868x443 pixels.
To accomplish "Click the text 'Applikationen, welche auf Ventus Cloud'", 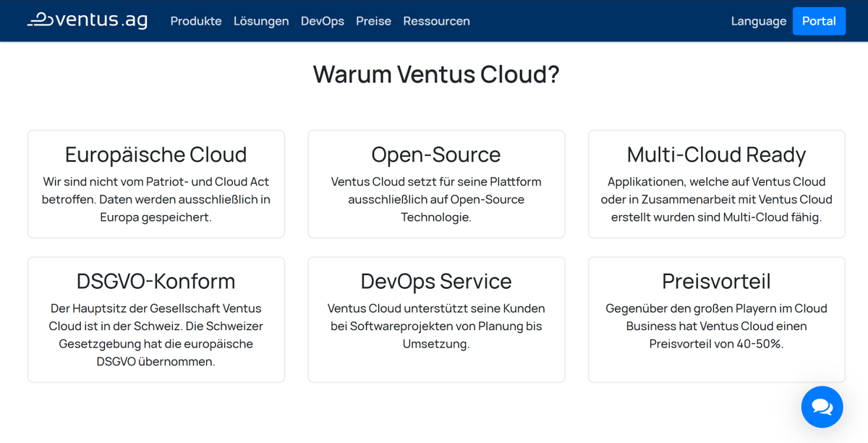I will (716, 182).
